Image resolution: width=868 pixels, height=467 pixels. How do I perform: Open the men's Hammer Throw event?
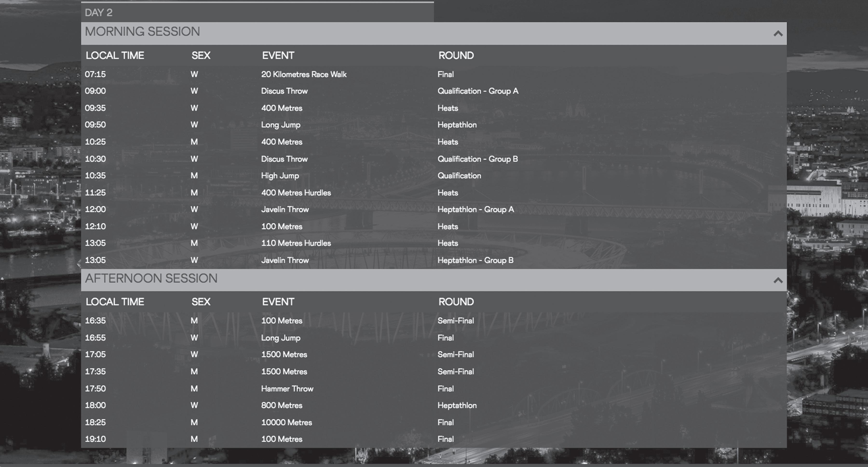coord(287,388)
